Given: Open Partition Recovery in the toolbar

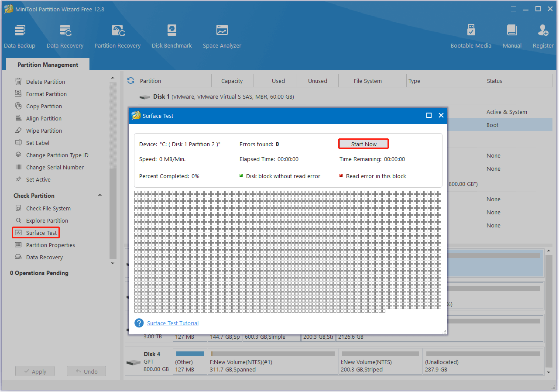Looking at the screenshot, I should click(117, 36).
